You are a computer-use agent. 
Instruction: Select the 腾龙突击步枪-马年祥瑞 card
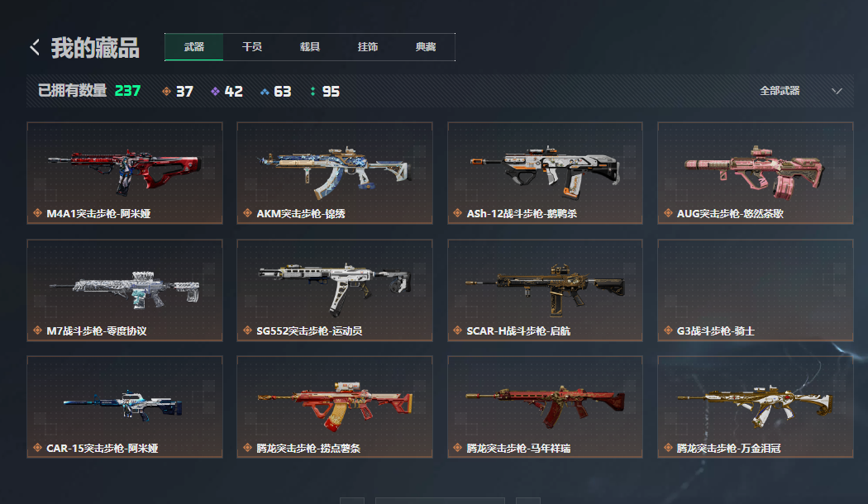(545, 407)
